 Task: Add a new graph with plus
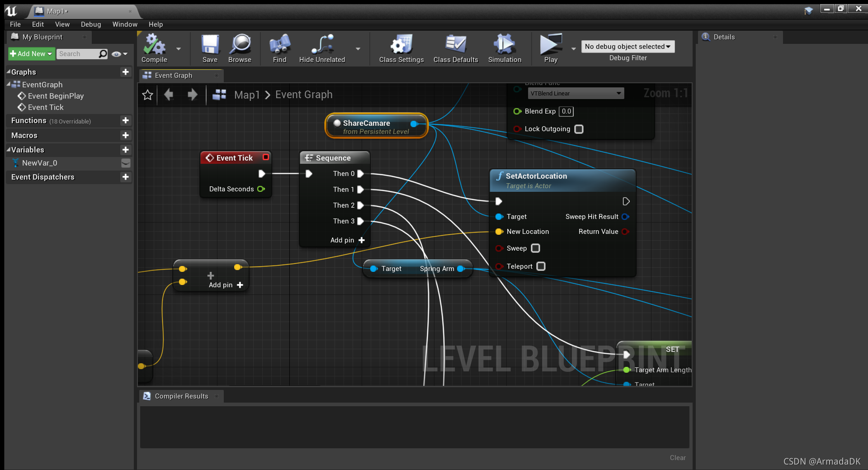click(126, 72)
